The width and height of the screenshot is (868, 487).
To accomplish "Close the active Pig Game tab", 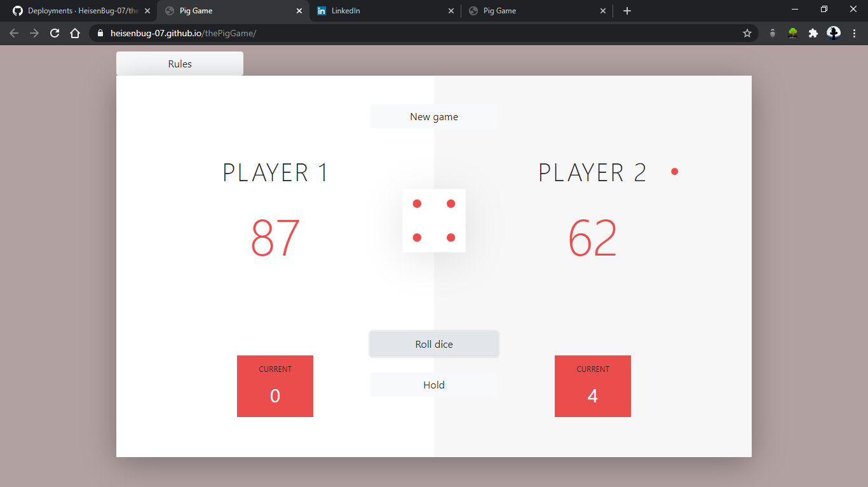I will [x=299, y=11].
